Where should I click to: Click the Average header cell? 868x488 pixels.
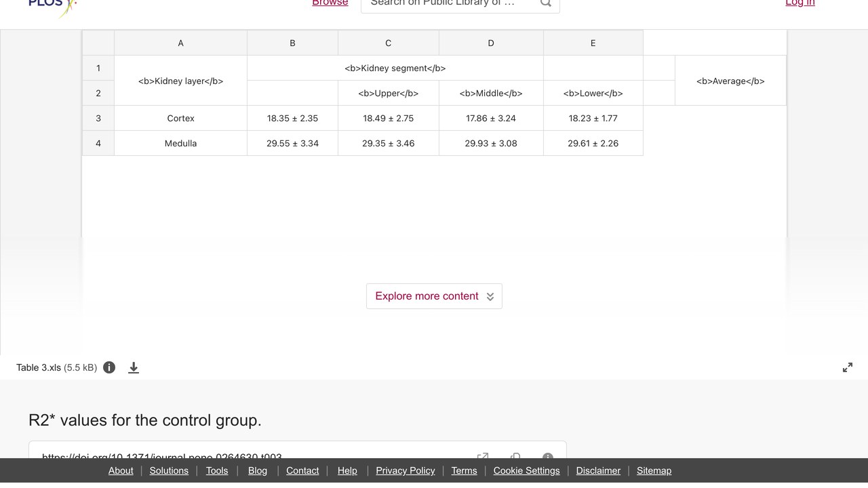(x=730, y=81)
